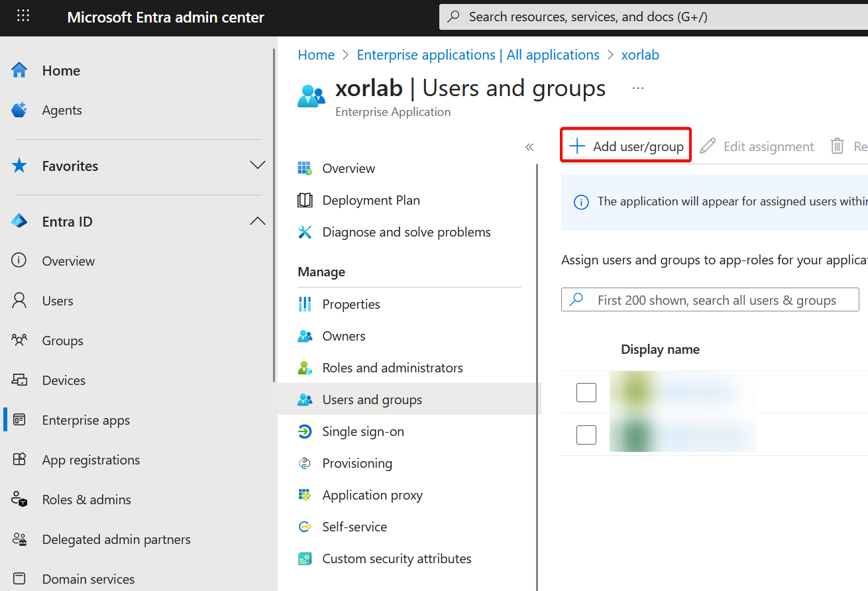The width and height of the screenshot is (868, 591).
Task: Click the Roles & admins icon
Action: (19, 500)
